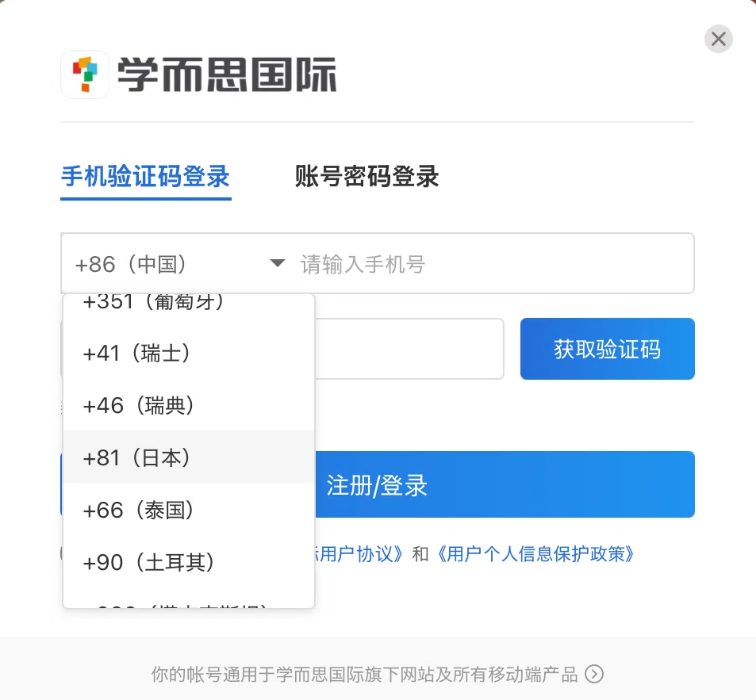Choose +81（日本）country code option

pos(189,457)
